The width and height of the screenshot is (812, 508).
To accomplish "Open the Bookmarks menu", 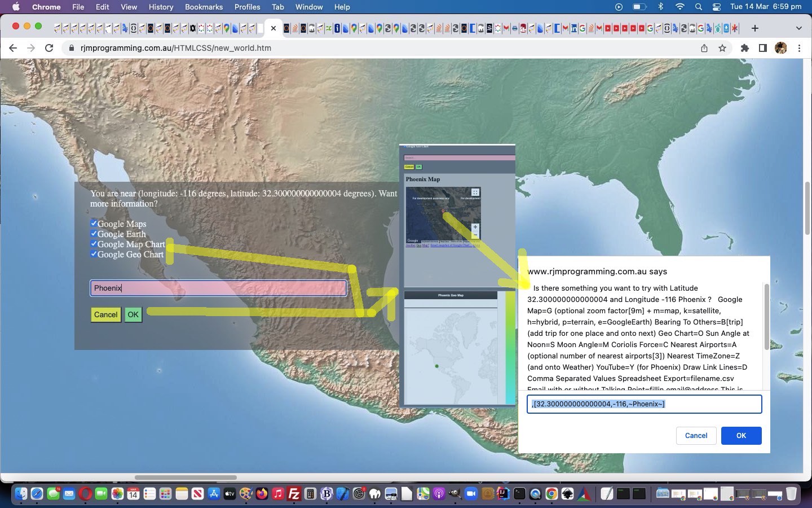I will click(x=204, y=7).
